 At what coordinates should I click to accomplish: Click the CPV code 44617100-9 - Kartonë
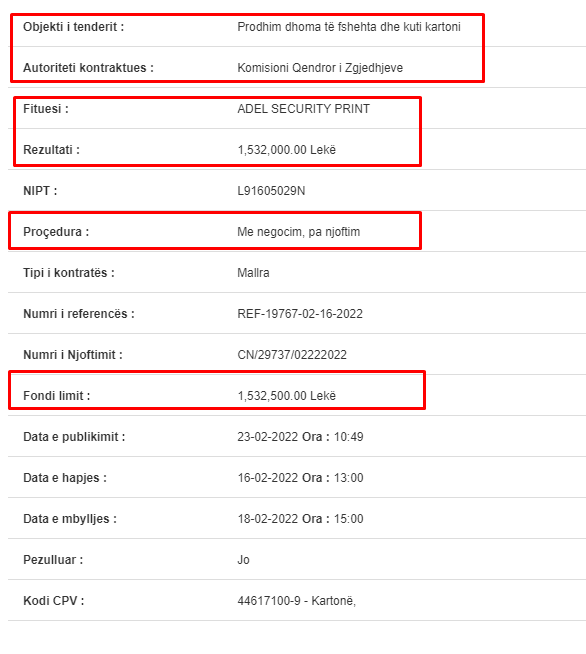296,601
